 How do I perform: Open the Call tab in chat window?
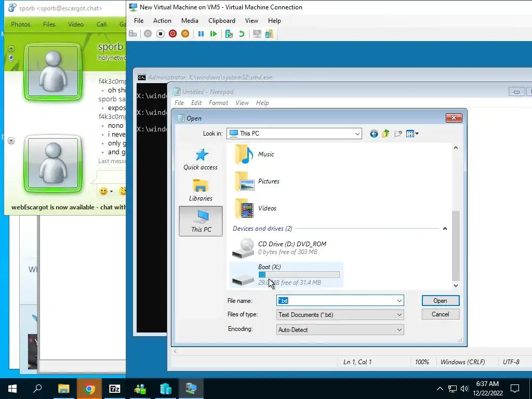101,24
